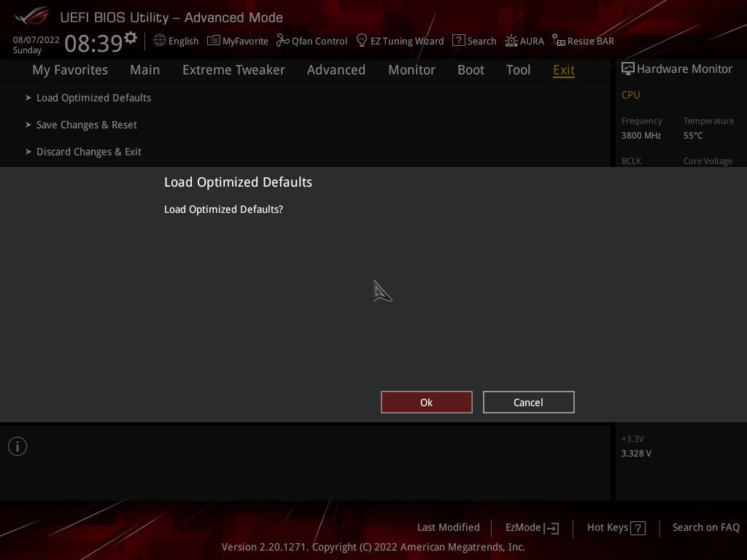
Task: Click the Hardware Monitor title
Action: pyautogui.click(x=684, y=69)
